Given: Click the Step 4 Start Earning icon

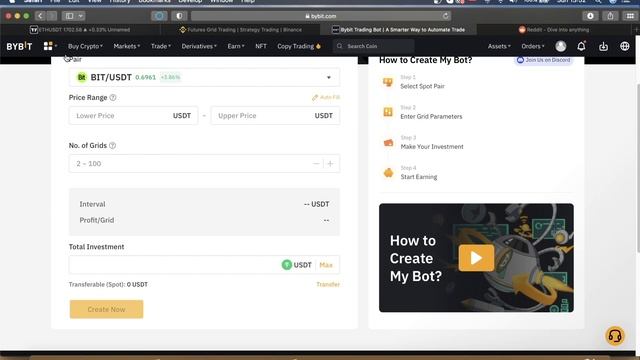Looking at the screenshot, I should tap(388, 173).
